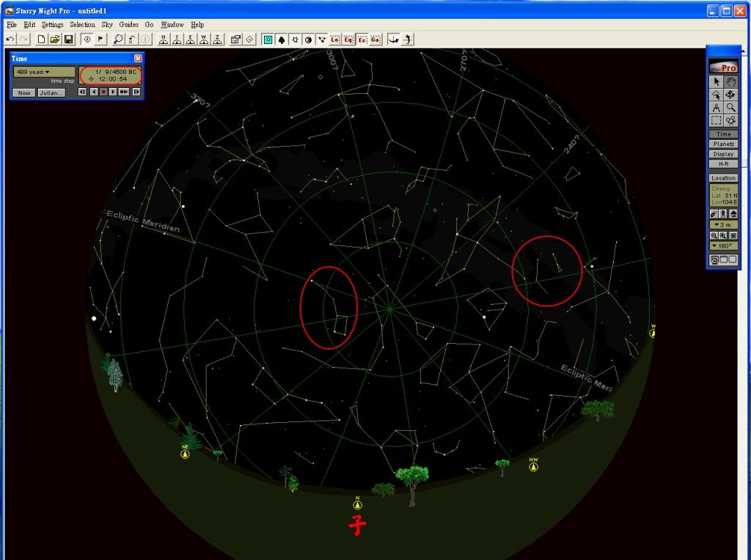Open the 3 m elevation dropdown
The image size is (751, 560).
[723, 224]
